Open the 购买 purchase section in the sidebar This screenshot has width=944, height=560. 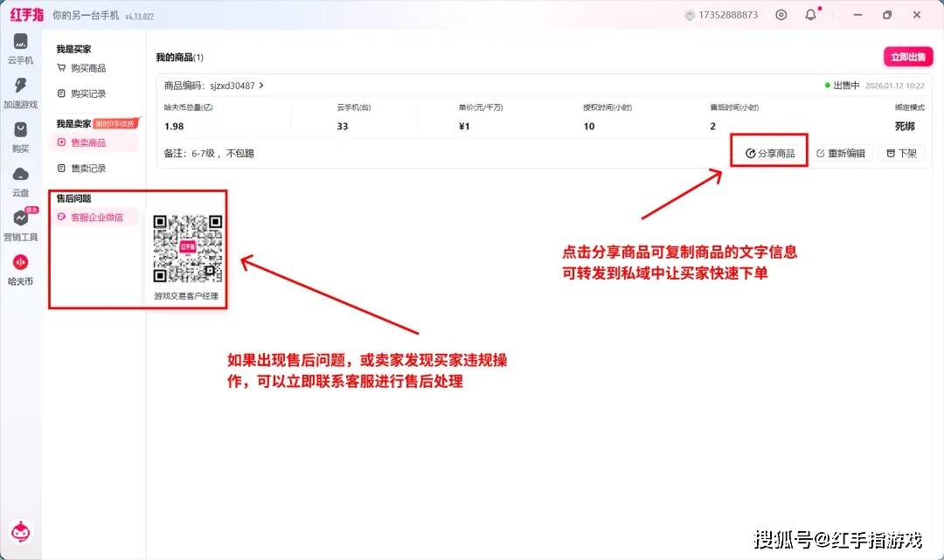tap(20, 137)
